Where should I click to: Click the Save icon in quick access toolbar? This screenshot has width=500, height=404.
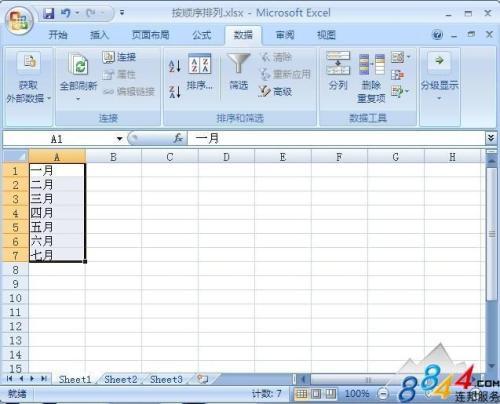pyautogui.click(x=49, y=13)
